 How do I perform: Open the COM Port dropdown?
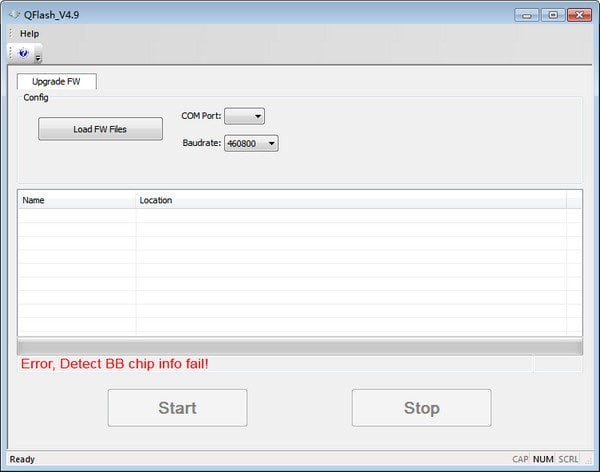[245, 116]
